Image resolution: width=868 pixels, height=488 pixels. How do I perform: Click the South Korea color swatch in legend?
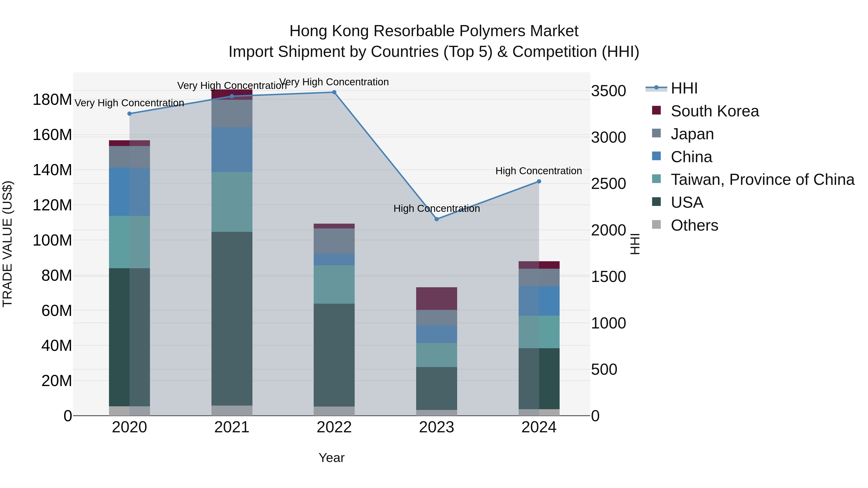click(x=656, y=110)
